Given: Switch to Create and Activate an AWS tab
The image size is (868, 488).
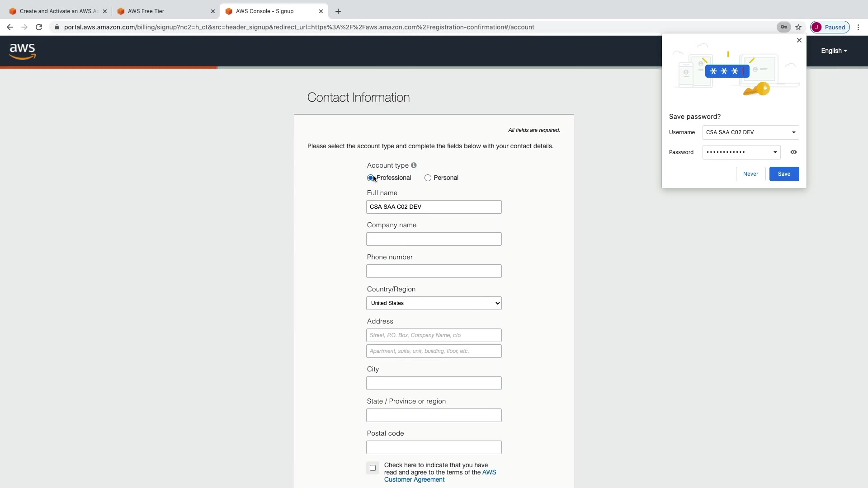Looking at the screenshot, I should click(x=57, y=11).
